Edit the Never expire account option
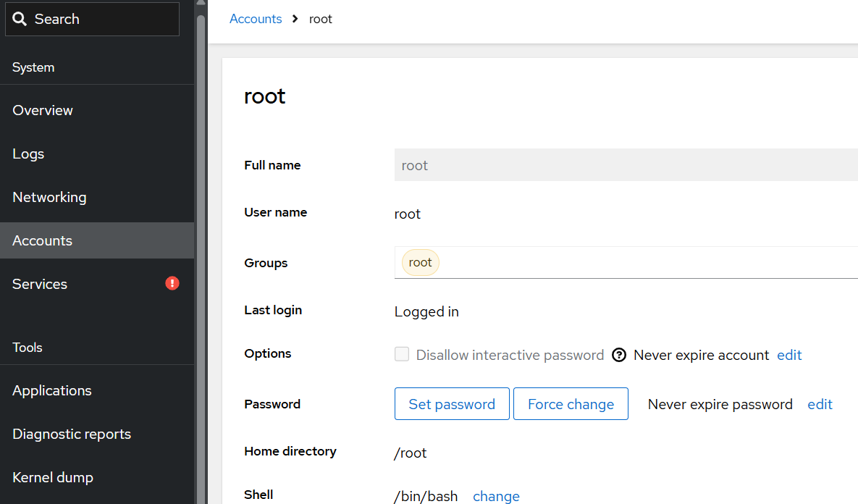The width and height of the screenshot is (858, 504). click(789, 355)
